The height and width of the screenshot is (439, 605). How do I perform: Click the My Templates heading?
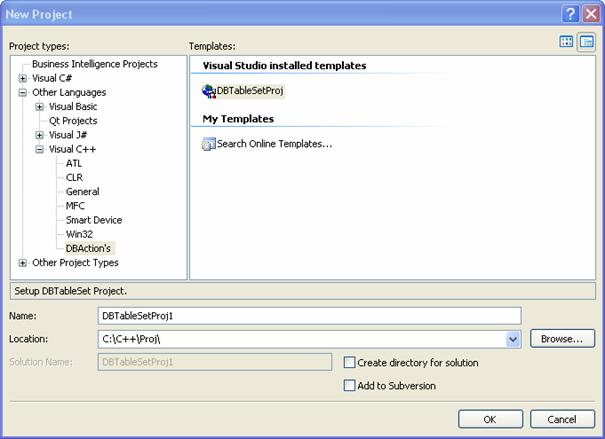pyautogui.click(x=238, y=119)
